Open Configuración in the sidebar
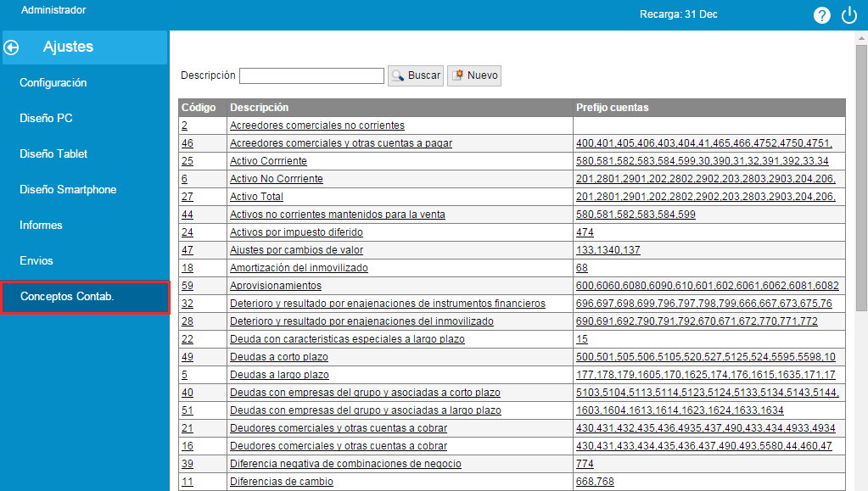 click(x=53, y=83)
